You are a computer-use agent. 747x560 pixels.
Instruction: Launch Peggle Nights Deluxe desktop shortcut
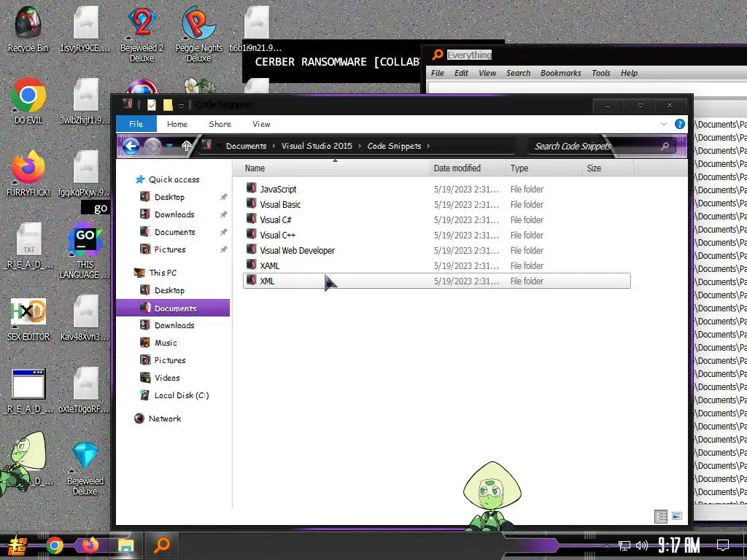coord(198,34)
